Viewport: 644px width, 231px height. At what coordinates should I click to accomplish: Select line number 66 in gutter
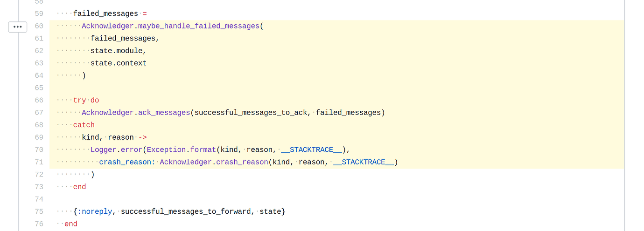(x=39, y=100)
